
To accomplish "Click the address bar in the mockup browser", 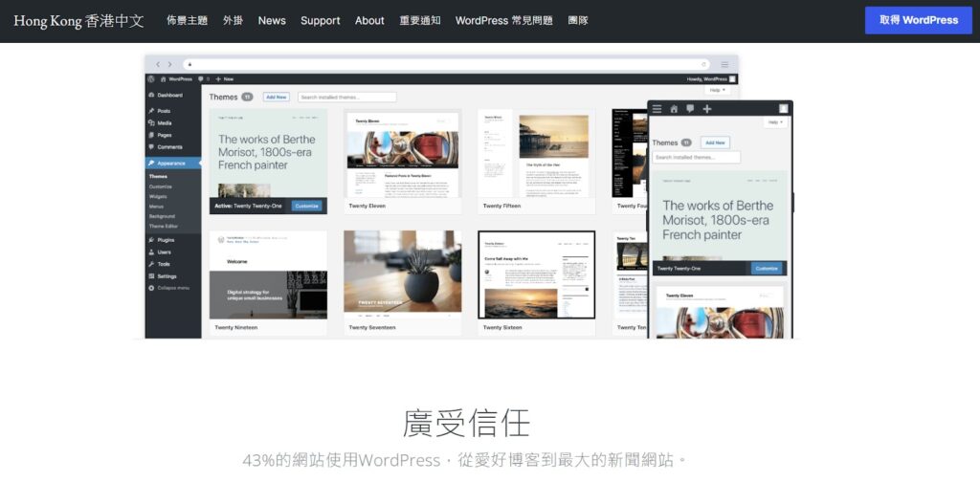I will pos(446,64).
